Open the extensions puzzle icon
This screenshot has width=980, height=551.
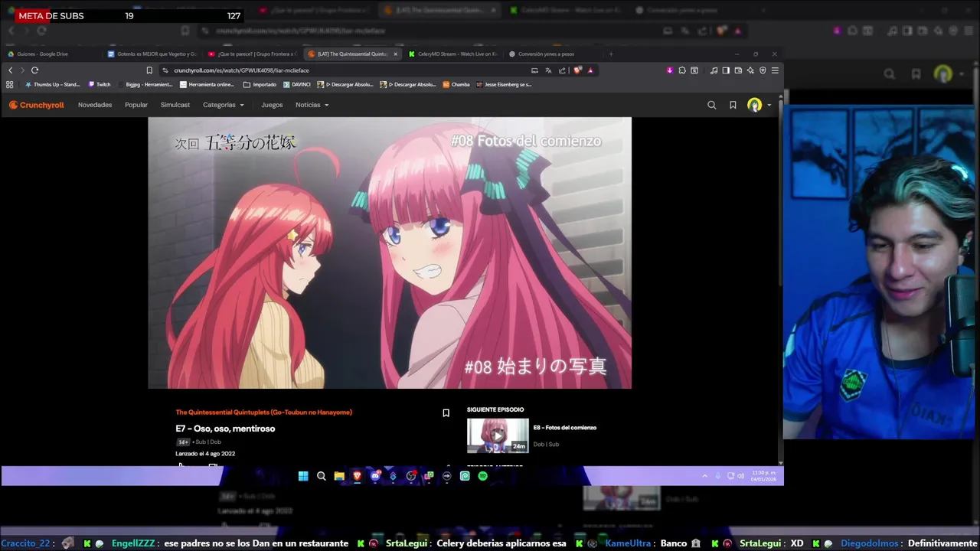(x=682, y=70)
